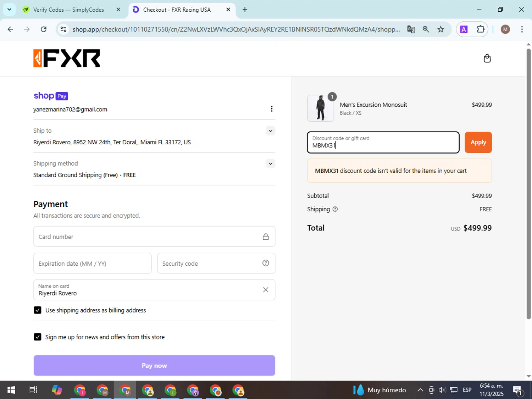The image size is (532, 399).
Task: Go forward in browser history
Action: [27, 29]
